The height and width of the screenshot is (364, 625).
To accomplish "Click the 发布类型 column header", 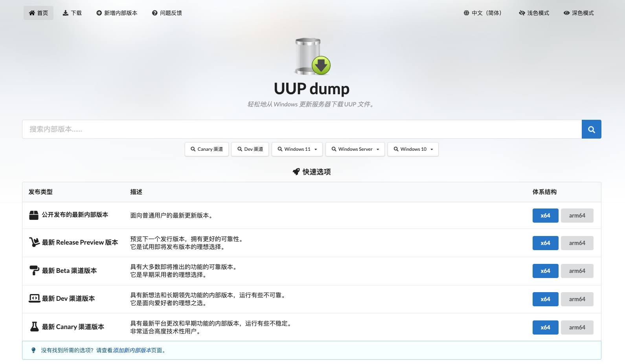I will point(40,192).
